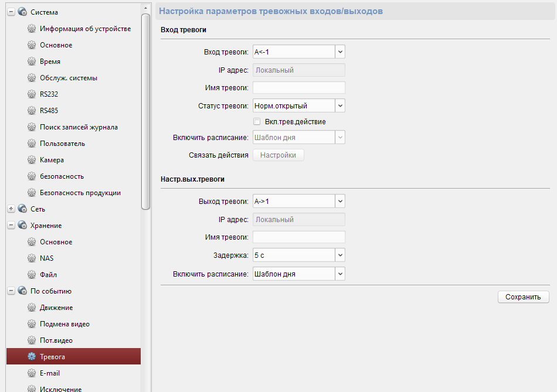Click the gear icon next to Время
Image resolution: width=557 pixels, height=392 pixels.
[x=32, y=62]
